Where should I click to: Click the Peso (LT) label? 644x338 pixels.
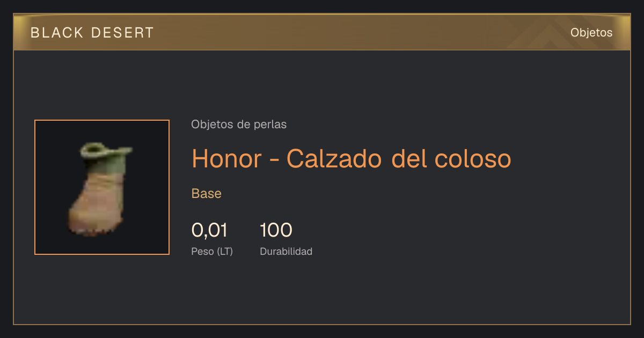tap(212, 252)
